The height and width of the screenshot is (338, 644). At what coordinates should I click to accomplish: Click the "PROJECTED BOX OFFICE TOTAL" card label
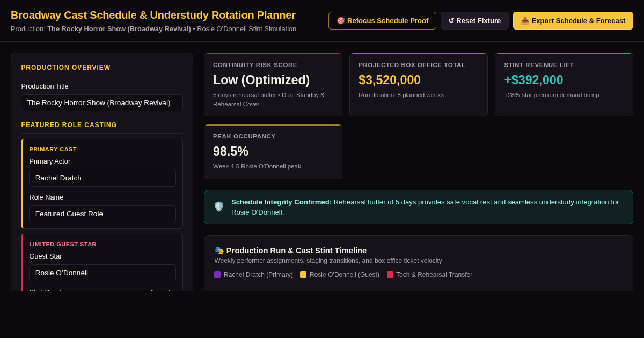(412, 65)
